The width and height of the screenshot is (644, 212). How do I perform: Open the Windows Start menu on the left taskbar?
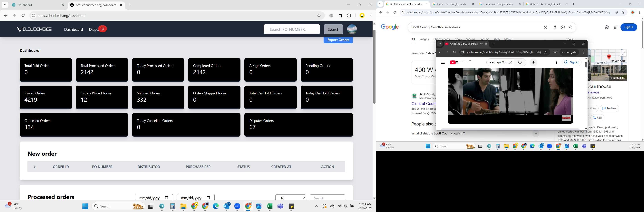tap(85, 206)
